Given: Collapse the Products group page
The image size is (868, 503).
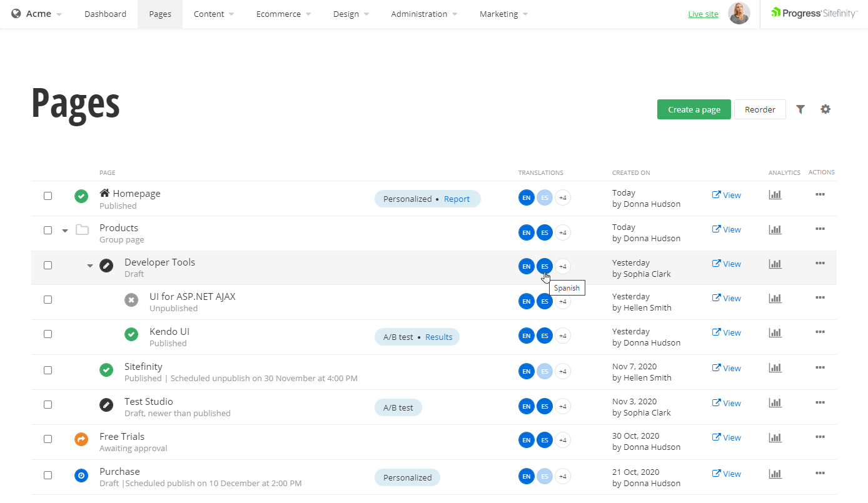Looking at the screenshot, I should 65,231.
